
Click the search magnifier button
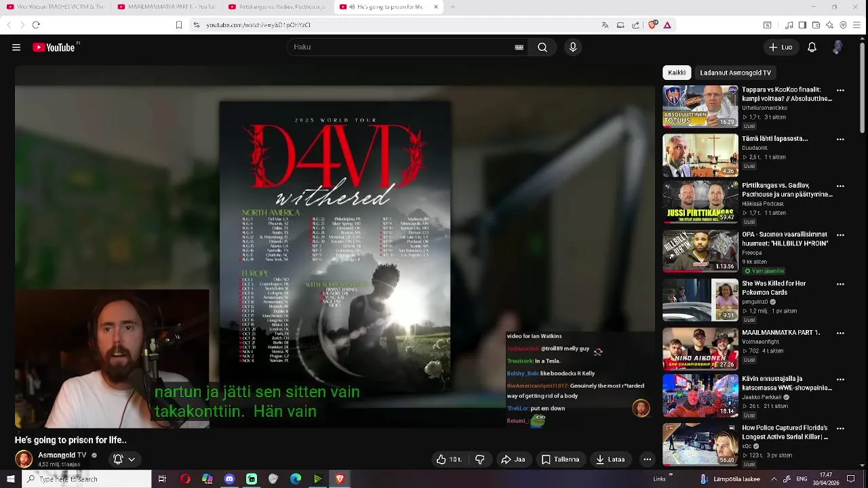pos(542,47)
